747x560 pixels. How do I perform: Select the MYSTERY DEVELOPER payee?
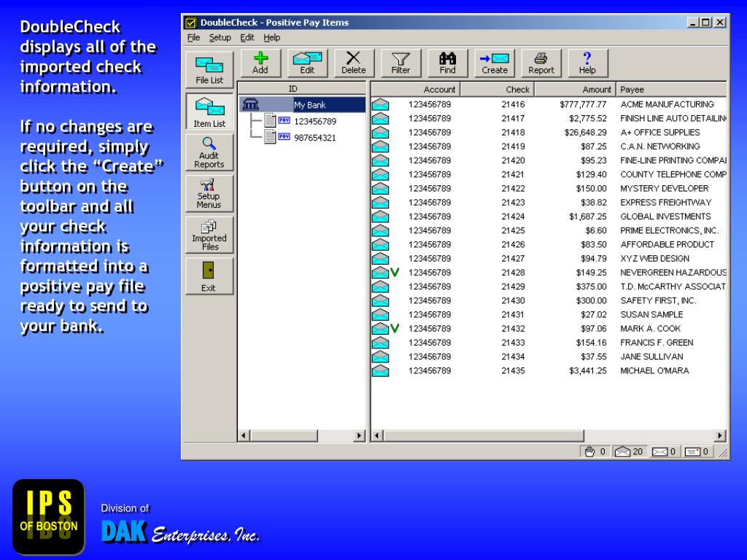click(664, 189)
